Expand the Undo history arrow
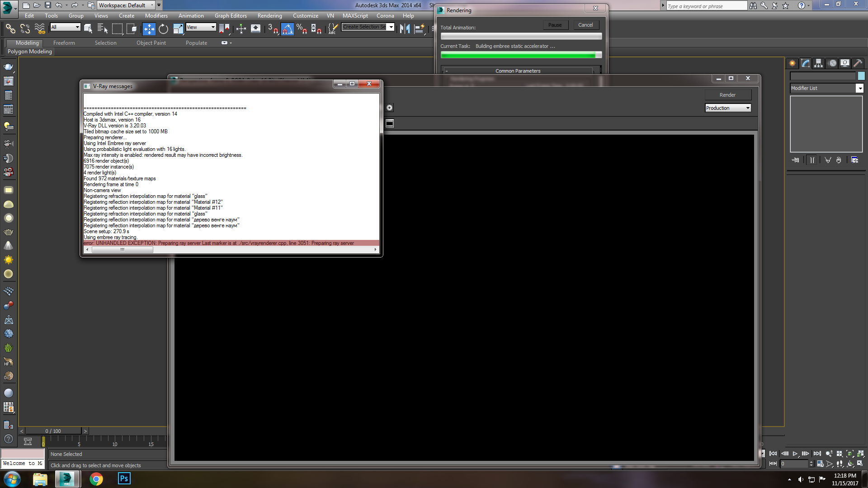The height and width of the screenshot is (488, 868). (x=66, y=5)
